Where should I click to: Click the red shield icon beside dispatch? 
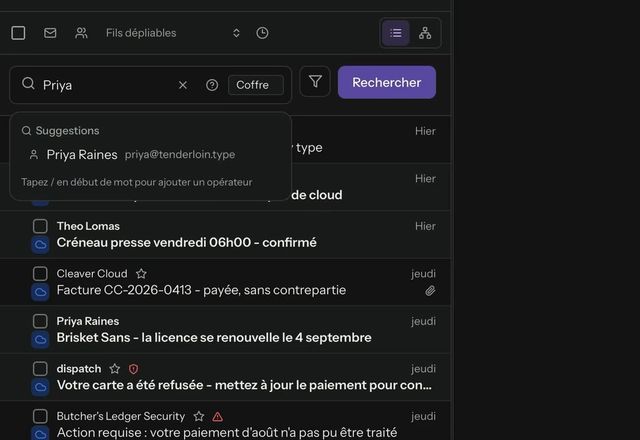[133, 369]
